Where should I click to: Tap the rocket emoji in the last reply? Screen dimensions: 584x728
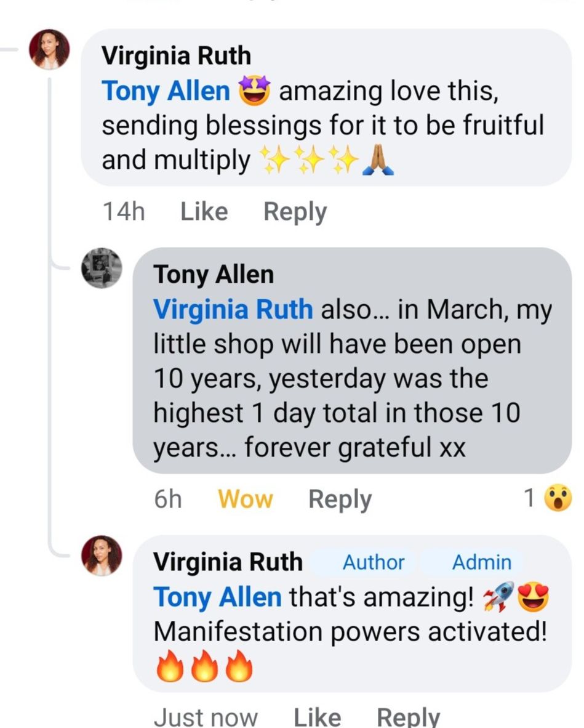point(499,597)
